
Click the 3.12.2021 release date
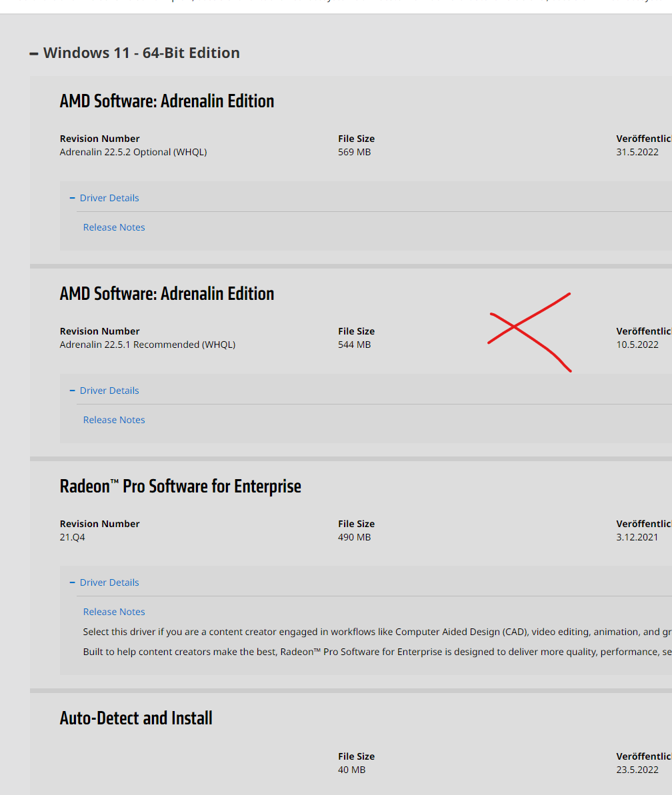[637, 537]
